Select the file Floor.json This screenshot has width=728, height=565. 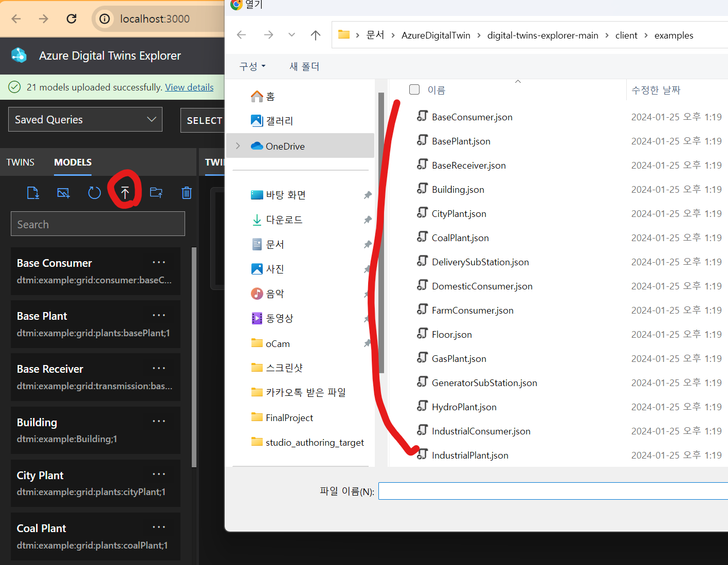(451, 335)
